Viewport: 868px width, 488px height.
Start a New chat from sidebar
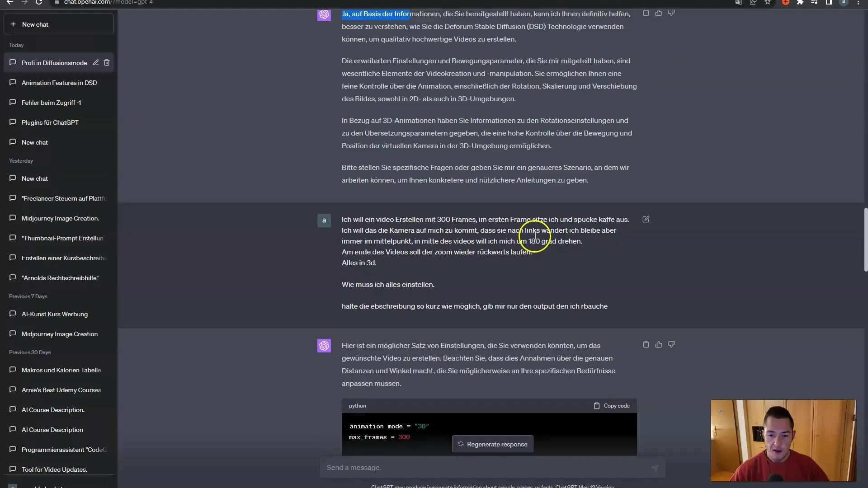click(x=59, y=24)
